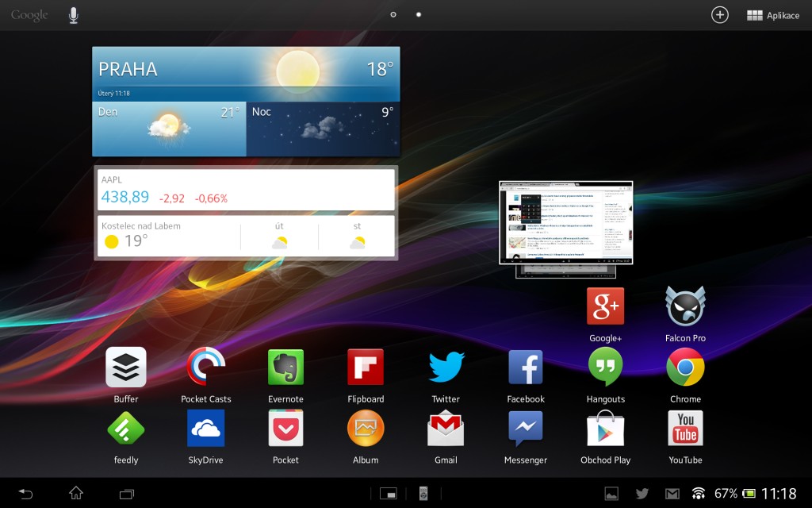Tap the add-to-home plus button
812x508 pixels.
[720, 15]
